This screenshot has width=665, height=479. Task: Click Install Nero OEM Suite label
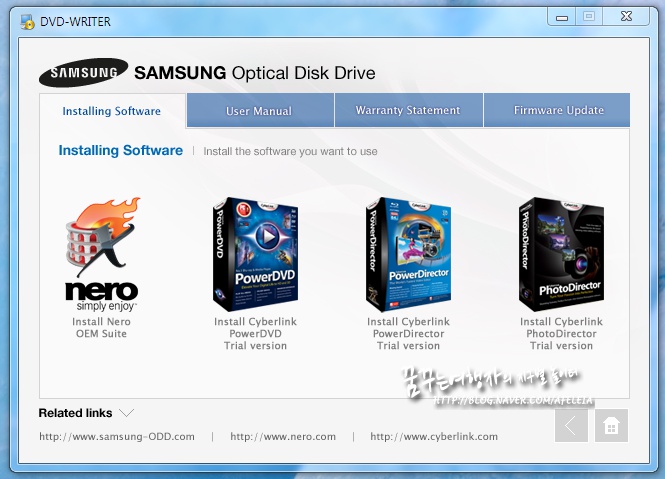click(101, 328)
